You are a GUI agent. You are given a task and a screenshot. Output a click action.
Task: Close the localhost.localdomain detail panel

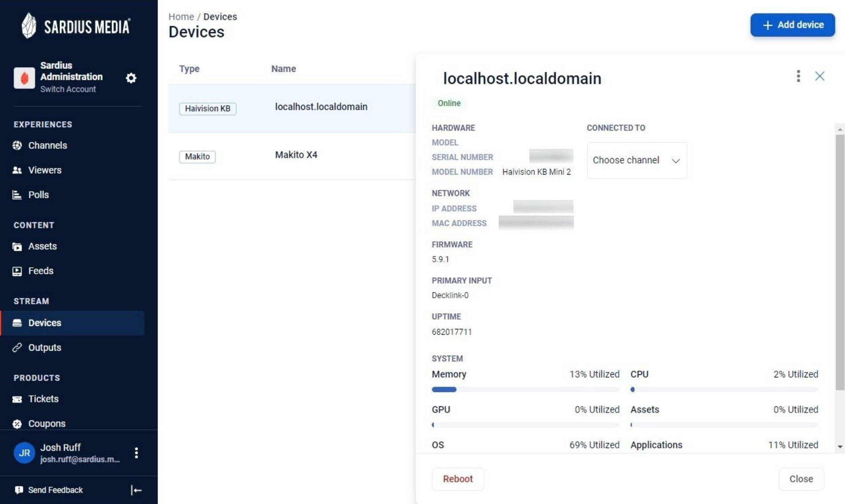820,76
